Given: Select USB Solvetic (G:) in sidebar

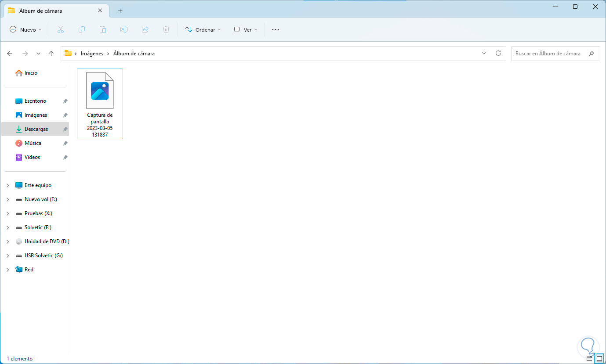Looking at the screenshot, I should pos(44,256).
